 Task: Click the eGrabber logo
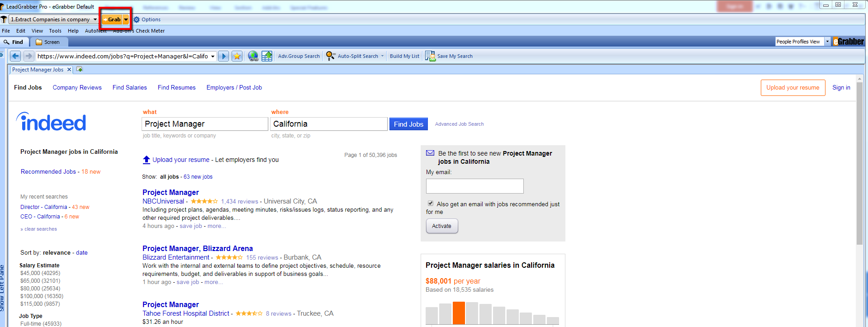849,42
